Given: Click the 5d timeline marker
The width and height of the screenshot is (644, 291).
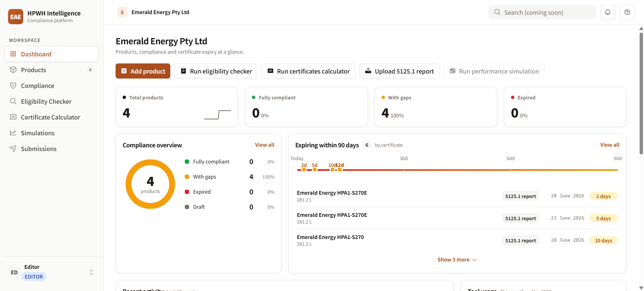Looking at the screenshot, I should coord(314,169).
